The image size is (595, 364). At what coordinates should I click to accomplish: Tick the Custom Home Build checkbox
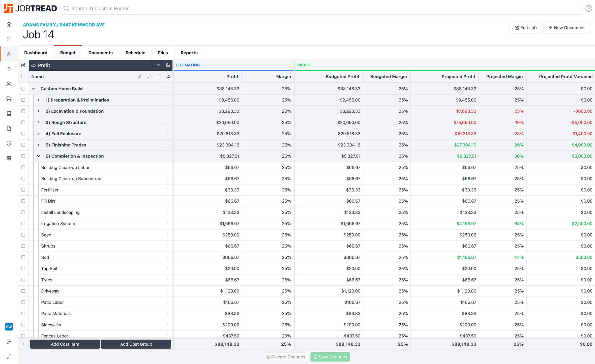coord(23,89)
